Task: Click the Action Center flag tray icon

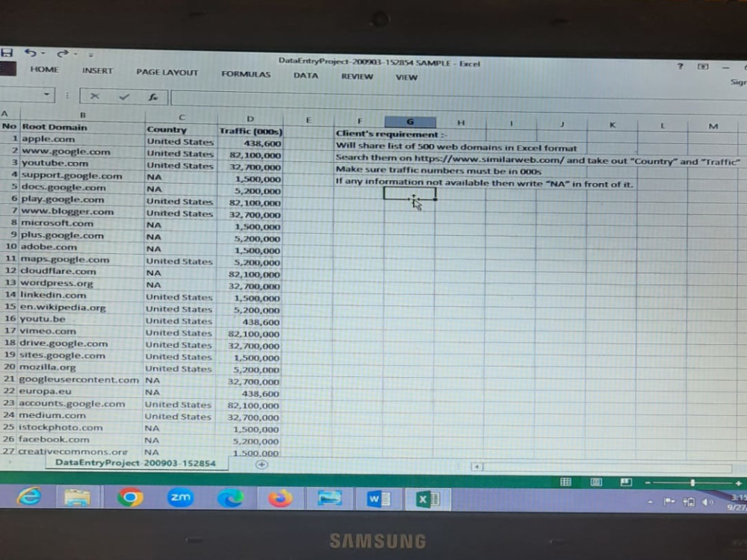Action: (x=669, y=502)
